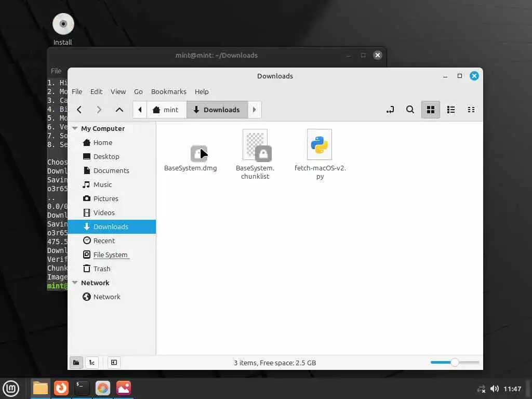This screenshot has width=532, height=399.
Task: Click path bar left scroll arrow
Action: 140,110
